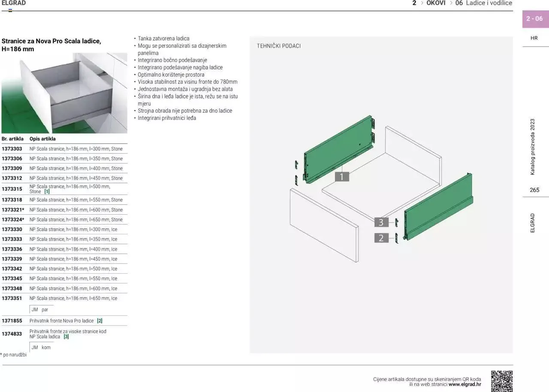This screenshot has width=549, height=392.
Task: Click the purple 2 - 06 section tab
Action: 535,19
